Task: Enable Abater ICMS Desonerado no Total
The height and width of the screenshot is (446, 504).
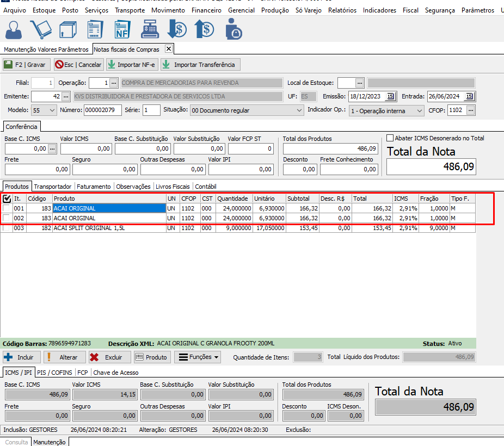Action: point(390,138)
